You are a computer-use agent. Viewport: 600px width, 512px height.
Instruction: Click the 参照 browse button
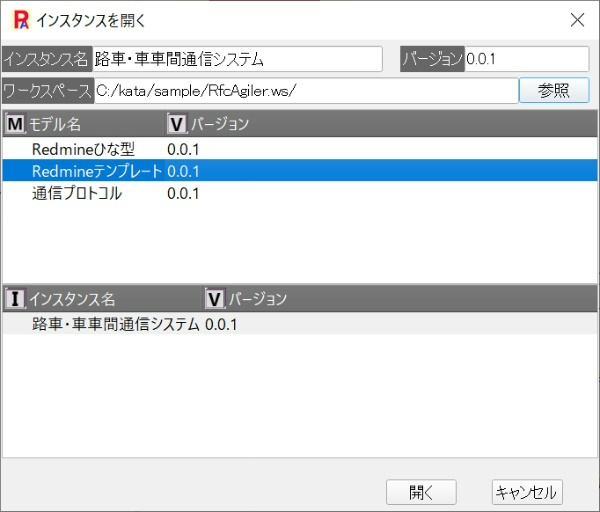click(x=554, y=90)
